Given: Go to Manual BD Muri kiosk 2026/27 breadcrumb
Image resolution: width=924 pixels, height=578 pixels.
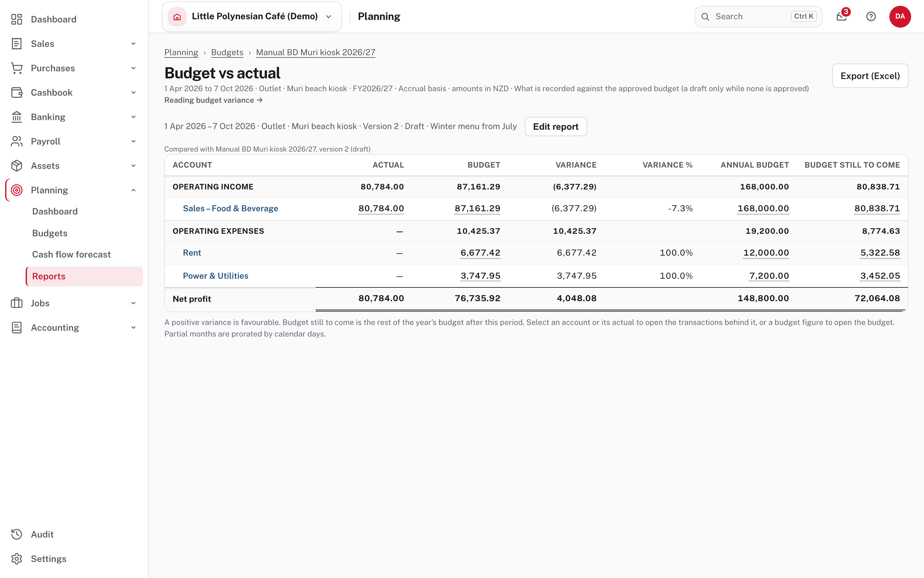Looking at the screenshot, I should click(x=315, y=52).
